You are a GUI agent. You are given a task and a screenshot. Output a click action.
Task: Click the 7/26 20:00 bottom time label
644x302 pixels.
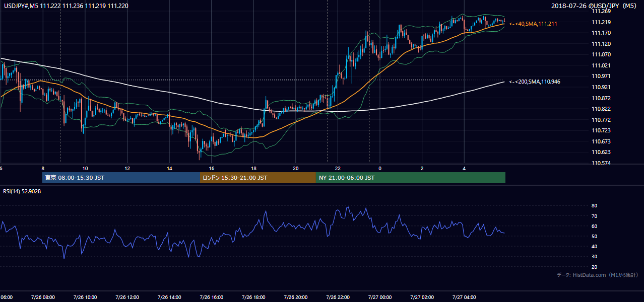click(x=296, y=297)
